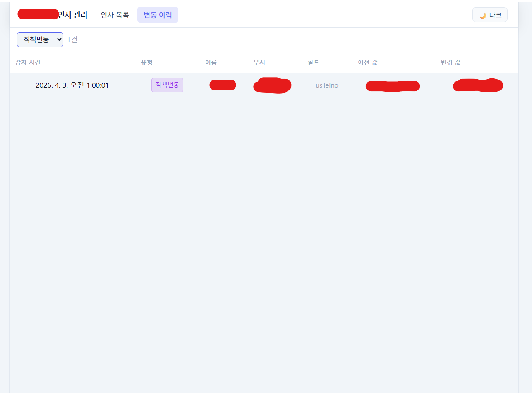Viewport: 532px width, 393px height.
Task: Click the 1건 result count label
Action: tap(72, 39)
